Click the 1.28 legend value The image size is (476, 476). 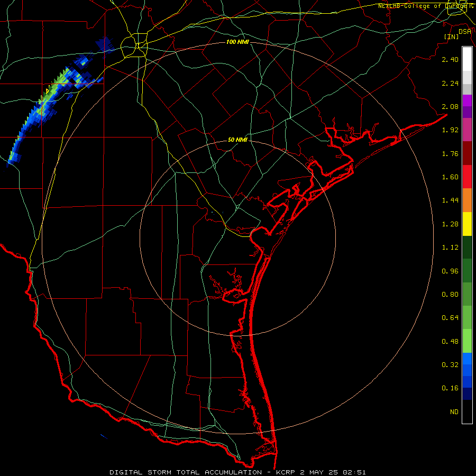coord(450,224)
